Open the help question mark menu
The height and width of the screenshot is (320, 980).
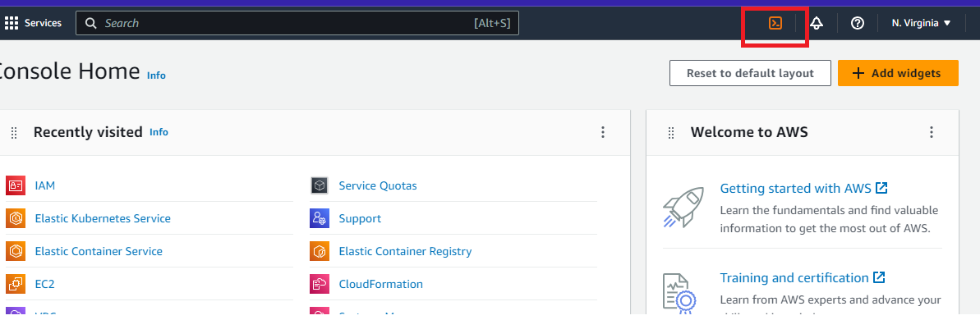pyautogui.click(x=858, y=23)
